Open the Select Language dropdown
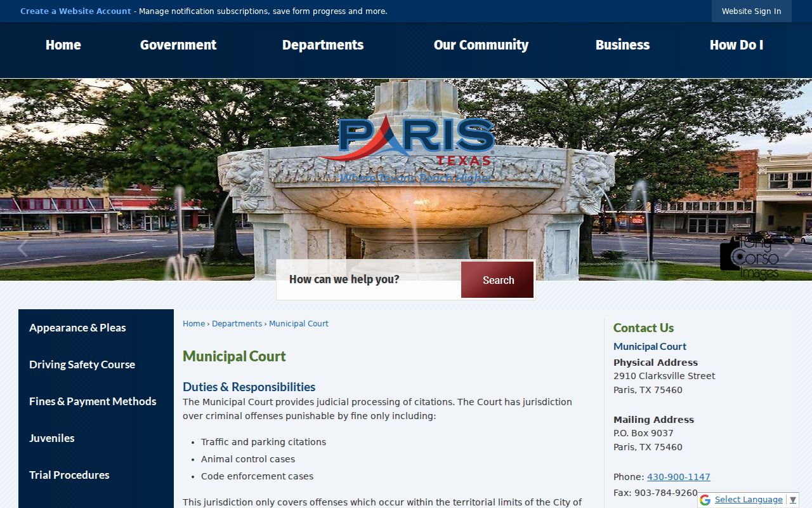The height and width of the screenshot is (508, 812). (x=755, y=500)
